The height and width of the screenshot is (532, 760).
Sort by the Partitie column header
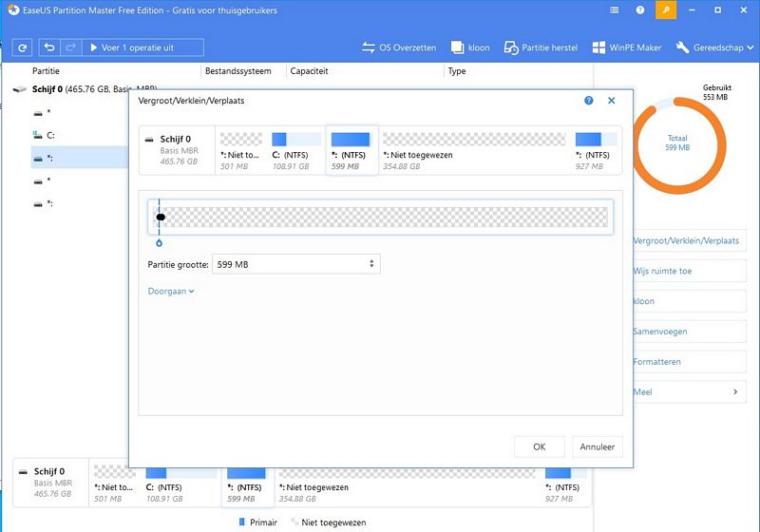[46, 70]
